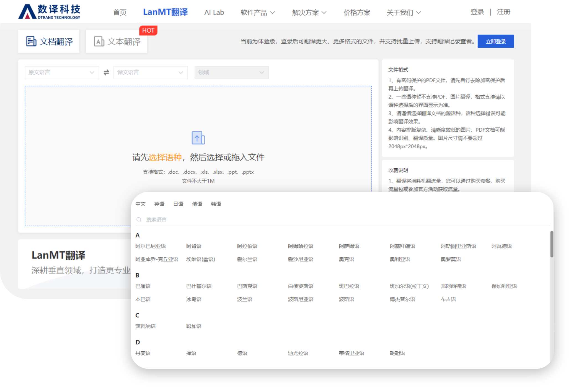Select 聪加语 from list
This screenshot has width=574, height=392.
point(194,326)
